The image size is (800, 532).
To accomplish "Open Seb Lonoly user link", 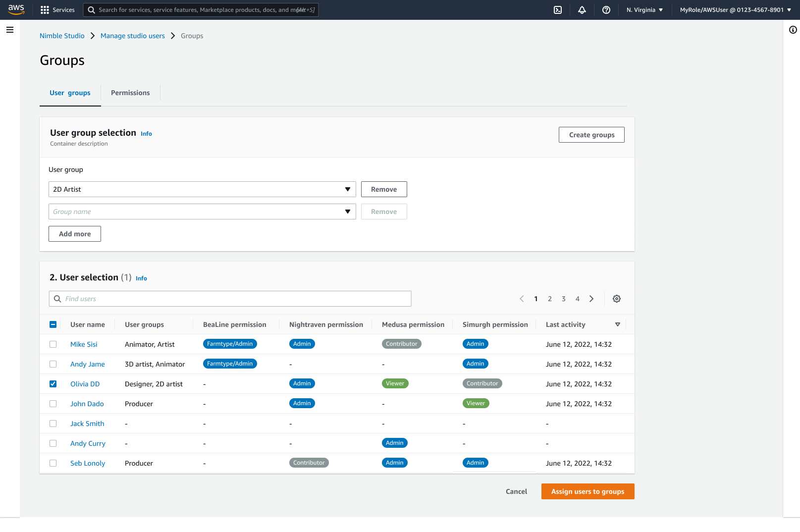I will [x=88, y=463].
